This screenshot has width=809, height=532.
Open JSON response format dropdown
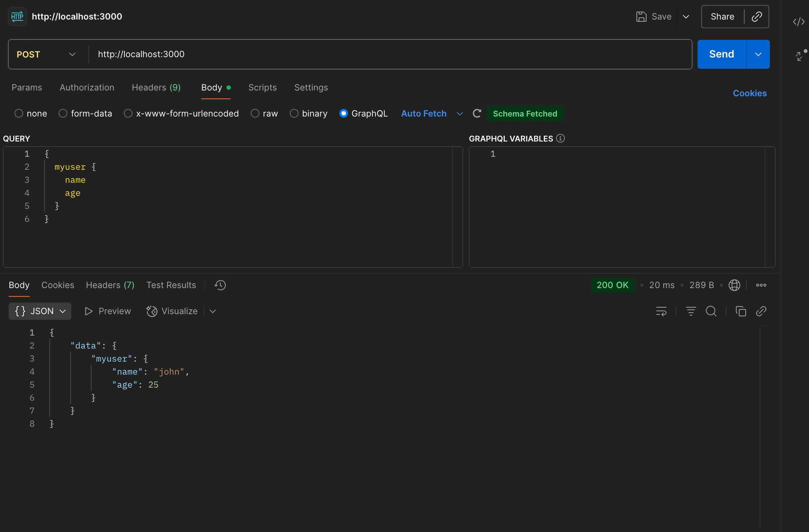pos(40,311)
